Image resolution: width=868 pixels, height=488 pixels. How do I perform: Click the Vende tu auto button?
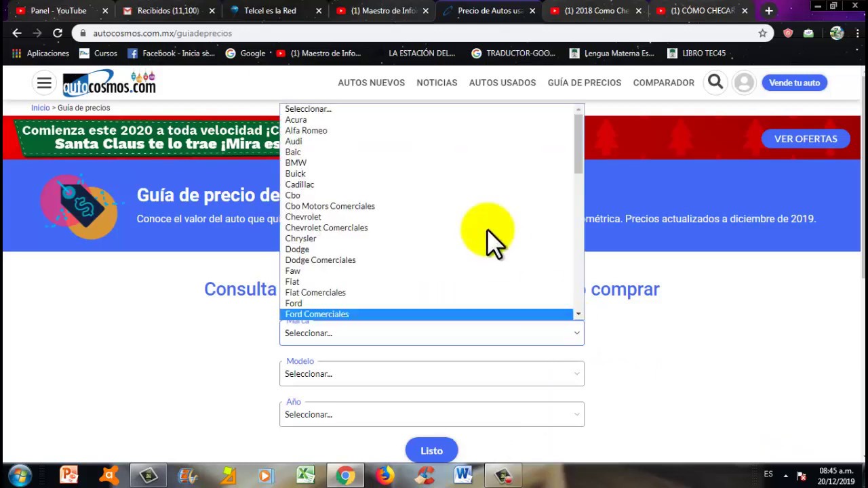click(x=795, y=83)
